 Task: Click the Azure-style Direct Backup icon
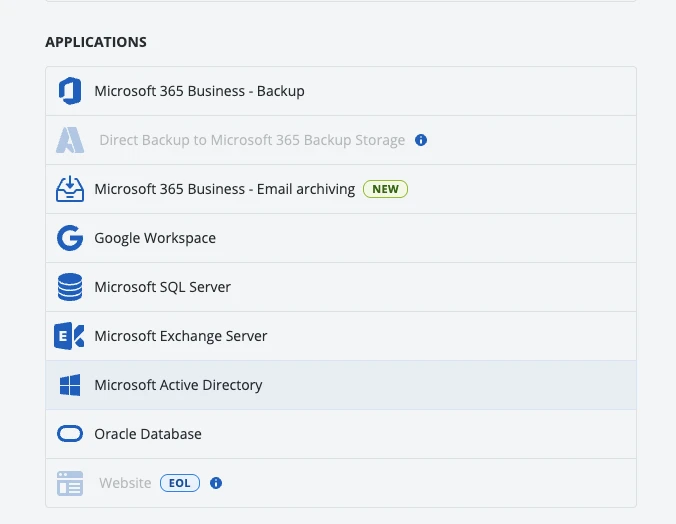pyautogui.click(x=70, y=140)
